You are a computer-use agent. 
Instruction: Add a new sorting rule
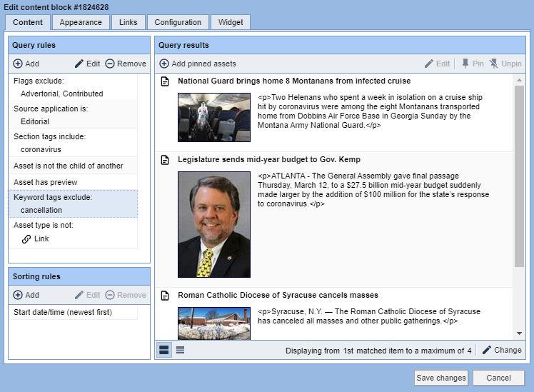click(x=26, y=295)
